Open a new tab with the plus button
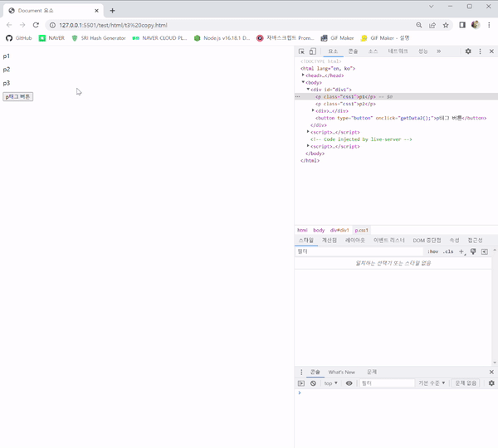Image resolution: width=498 pixels, height=448 pixels. click(112, 11)
